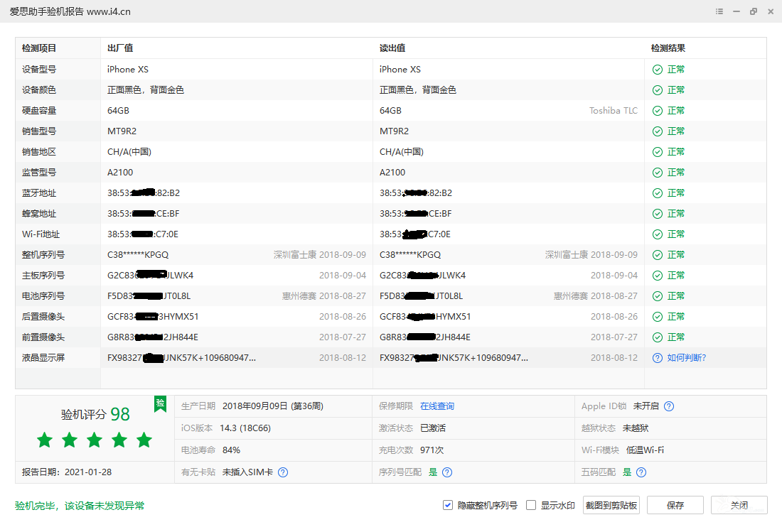Click the green 验 badge ribbon
This screenshot has width=782, height=532.
tap(160, 404)
